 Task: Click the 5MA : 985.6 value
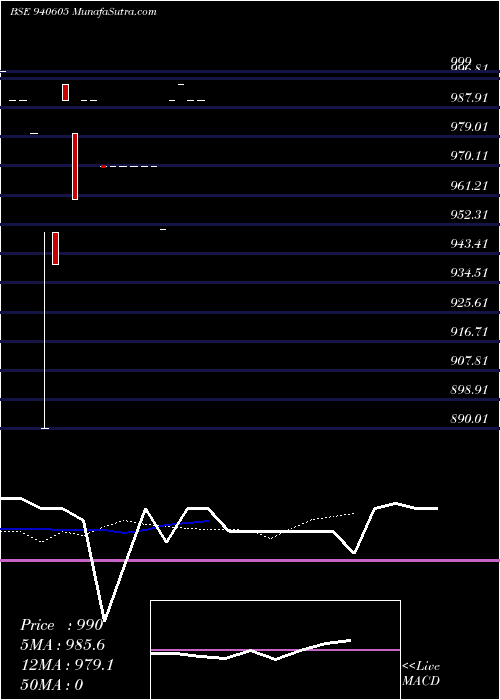tap(63, 645)
